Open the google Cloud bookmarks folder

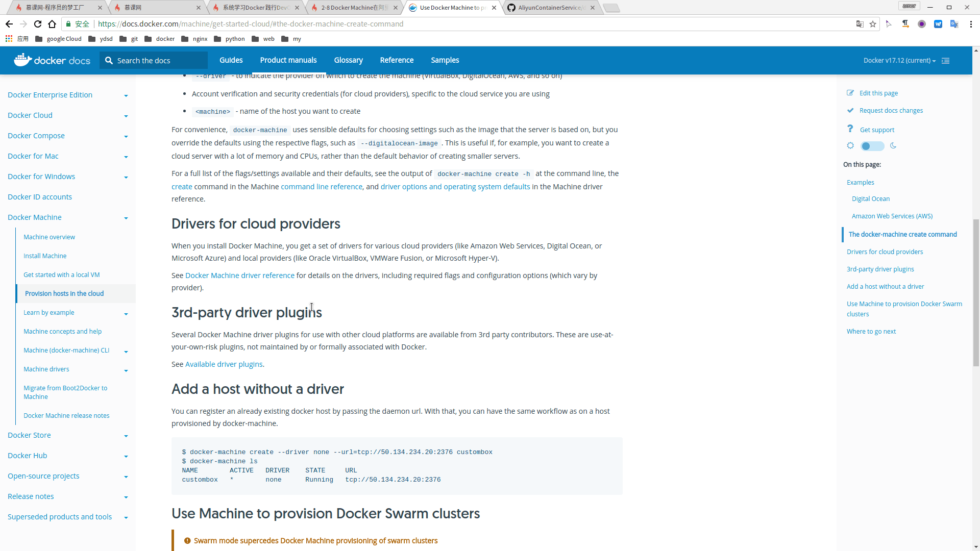click(58, 39)
